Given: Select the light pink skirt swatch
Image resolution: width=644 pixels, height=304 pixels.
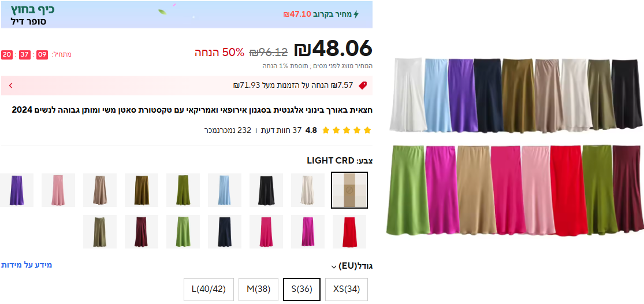Looking at the screenshot, I should 58,190.
